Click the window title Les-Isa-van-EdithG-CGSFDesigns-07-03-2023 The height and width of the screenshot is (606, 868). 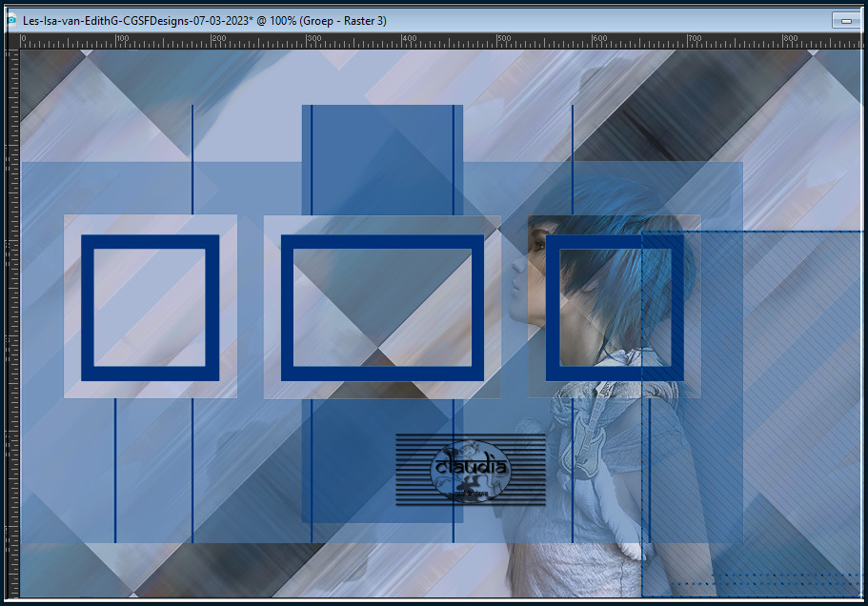[x=204, y=21]
